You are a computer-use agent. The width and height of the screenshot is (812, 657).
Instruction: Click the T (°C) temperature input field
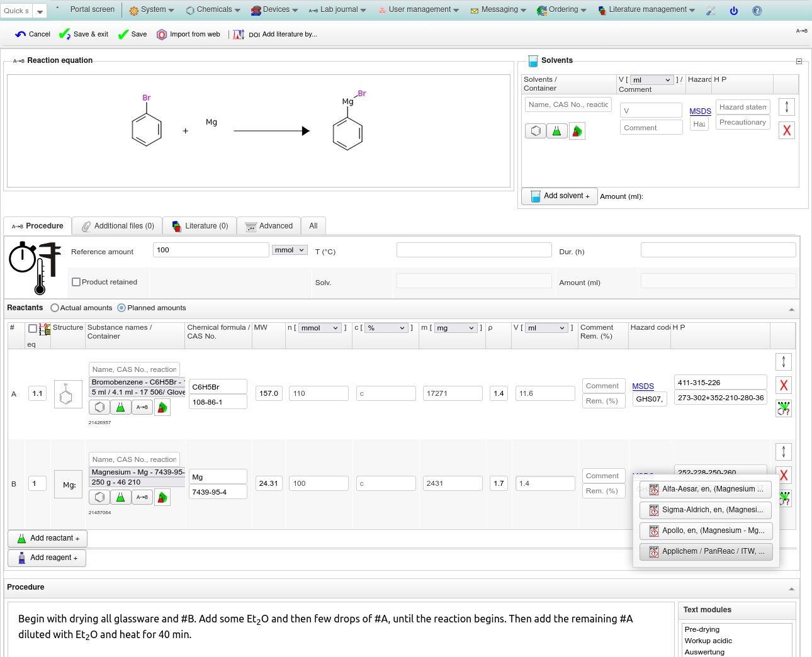coord(473,250)
